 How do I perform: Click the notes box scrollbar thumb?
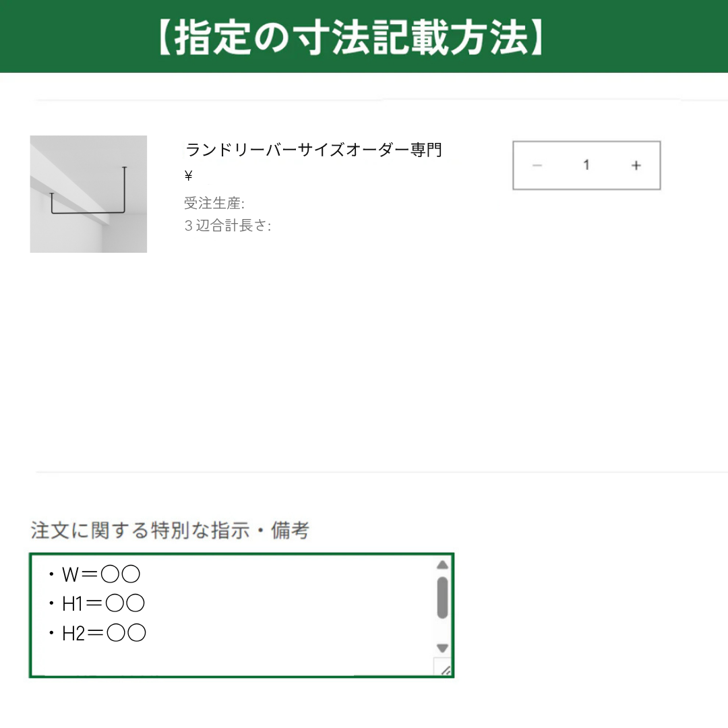pyautogui.click(x=442, y=597)
